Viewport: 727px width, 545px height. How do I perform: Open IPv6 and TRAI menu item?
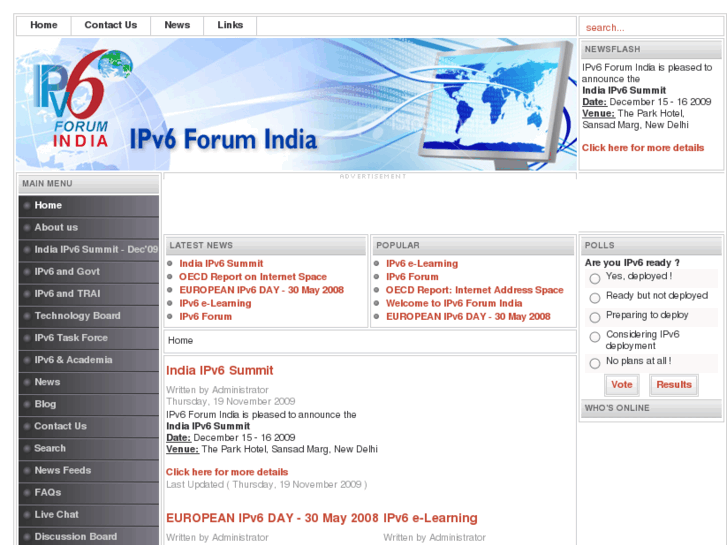click(89, 294)
